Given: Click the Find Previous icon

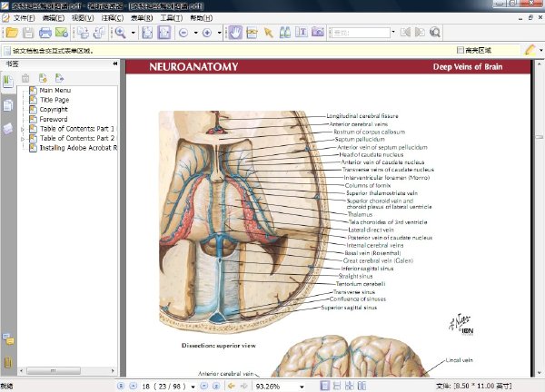Looking at the screenshot, I should (405, 33).
